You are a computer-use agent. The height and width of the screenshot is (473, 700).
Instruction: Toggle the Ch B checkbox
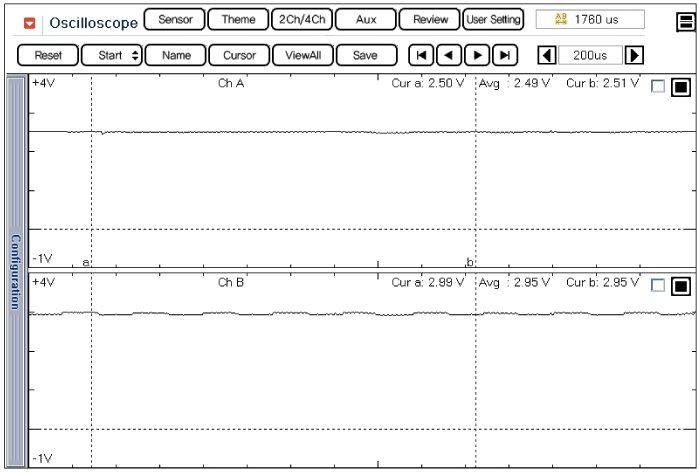click(x=657, y=286)
